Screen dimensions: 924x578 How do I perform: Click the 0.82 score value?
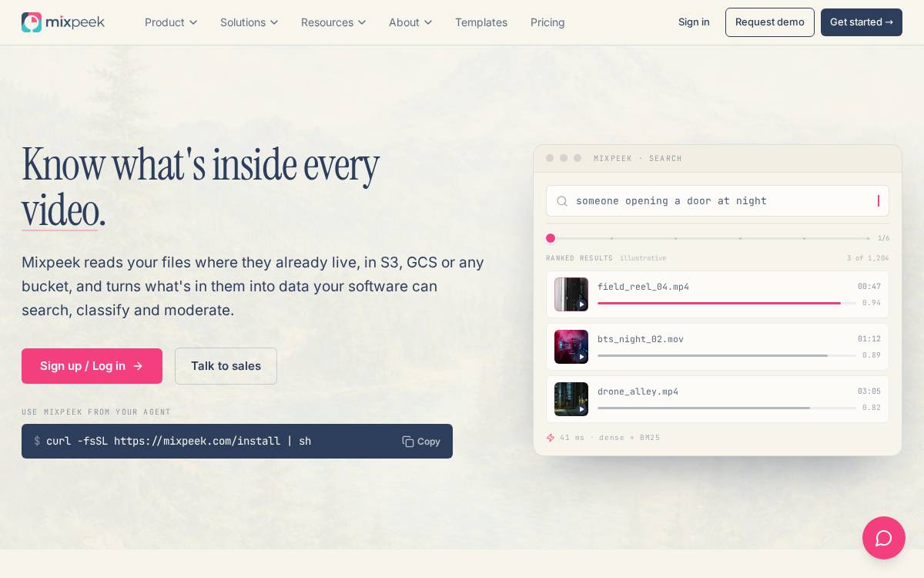tap(872, 408)
